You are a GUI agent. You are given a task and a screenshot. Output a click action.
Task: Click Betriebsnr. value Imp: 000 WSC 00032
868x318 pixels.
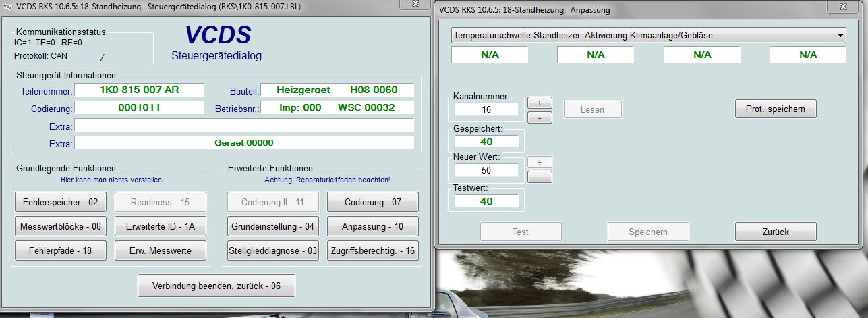coord(337,107)
